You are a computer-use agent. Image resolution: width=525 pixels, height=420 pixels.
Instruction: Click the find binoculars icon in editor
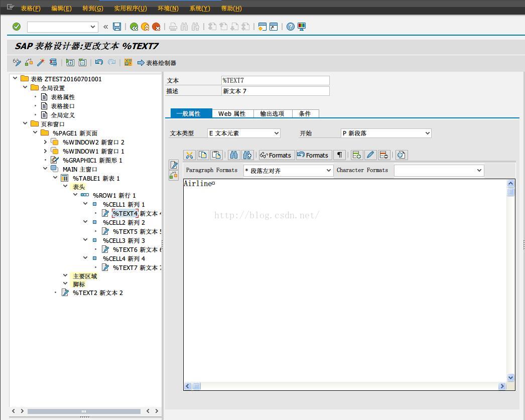point(234,155)
